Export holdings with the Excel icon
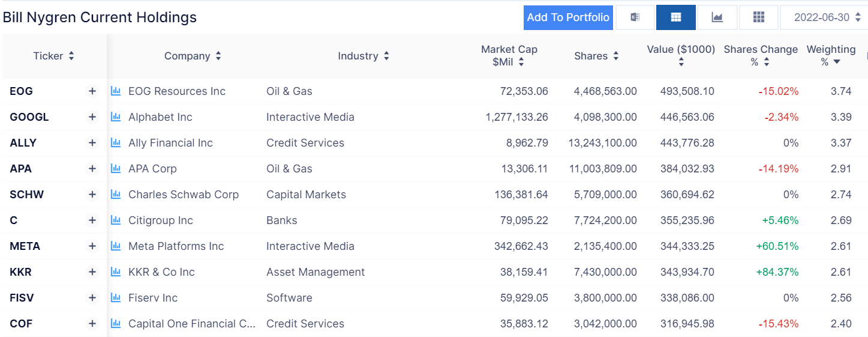868x337 pixels. (635, 17)
